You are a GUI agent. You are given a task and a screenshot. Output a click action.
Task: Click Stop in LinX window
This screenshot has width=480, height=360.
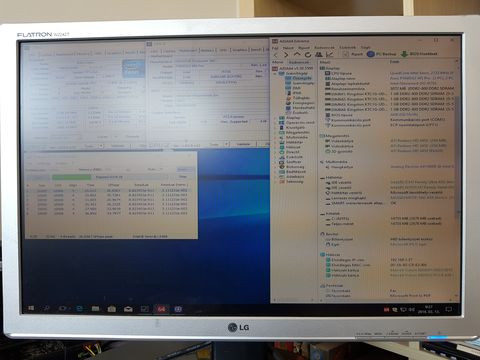click(183, 177)
